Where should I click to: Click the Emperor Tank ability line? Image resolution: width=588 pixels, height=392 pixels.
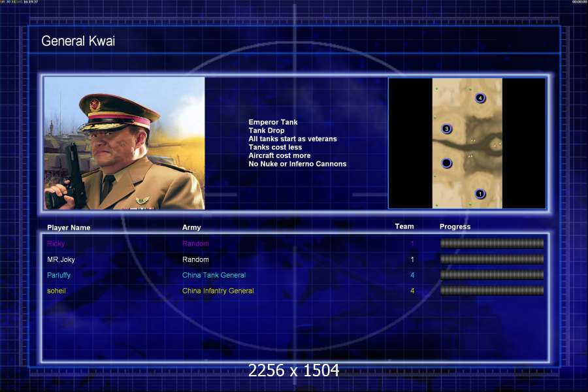[x=273, y=122]
